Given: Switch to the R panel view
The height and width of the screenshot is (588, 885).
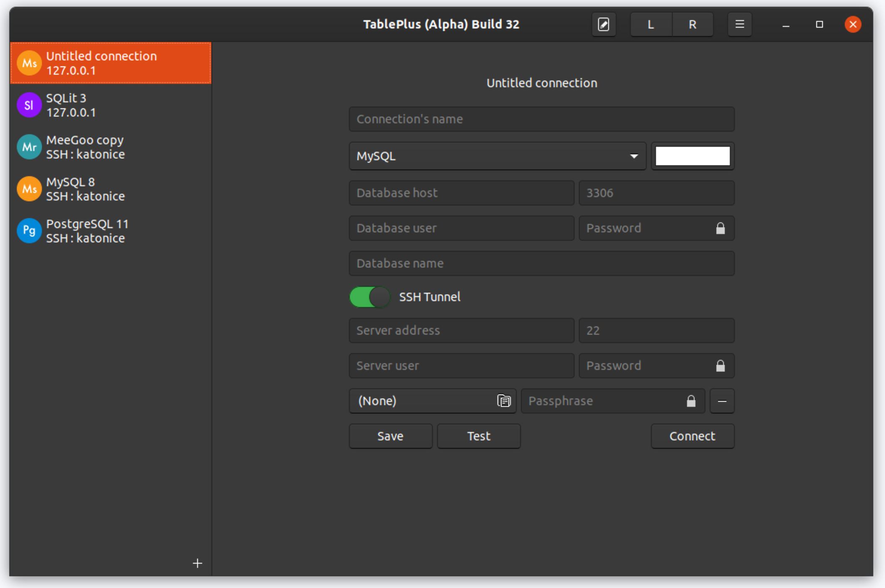Looking at the screenshot, I should [x=692, y=24].
